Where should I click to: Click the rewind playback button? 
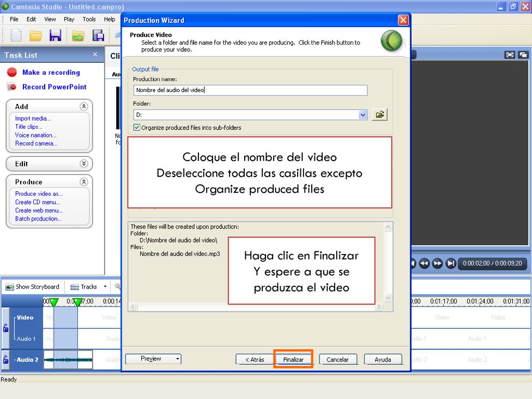coord(424,263)
